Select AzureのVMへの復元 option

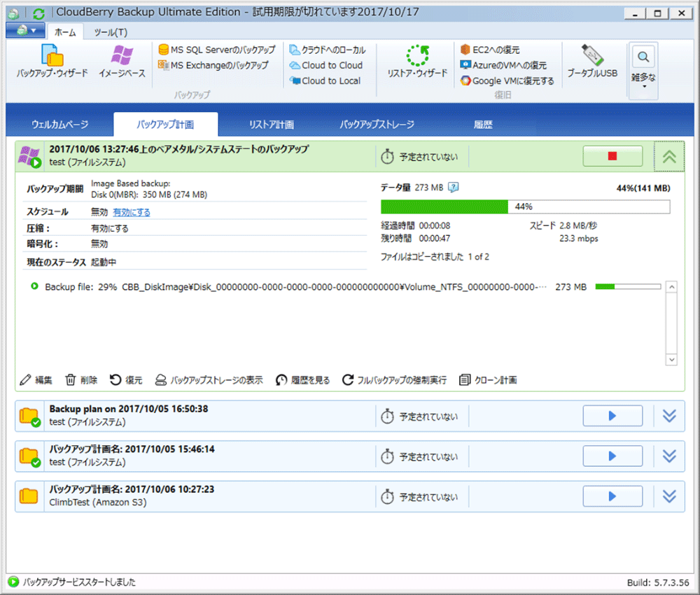pos(503,65)
